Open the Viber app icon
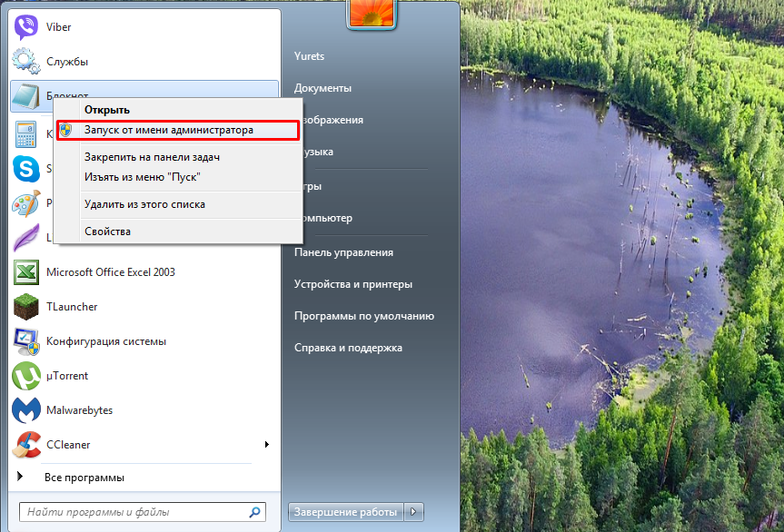Image resolution: width=784 pixels, height=532 pixels. tap(26, 27)
